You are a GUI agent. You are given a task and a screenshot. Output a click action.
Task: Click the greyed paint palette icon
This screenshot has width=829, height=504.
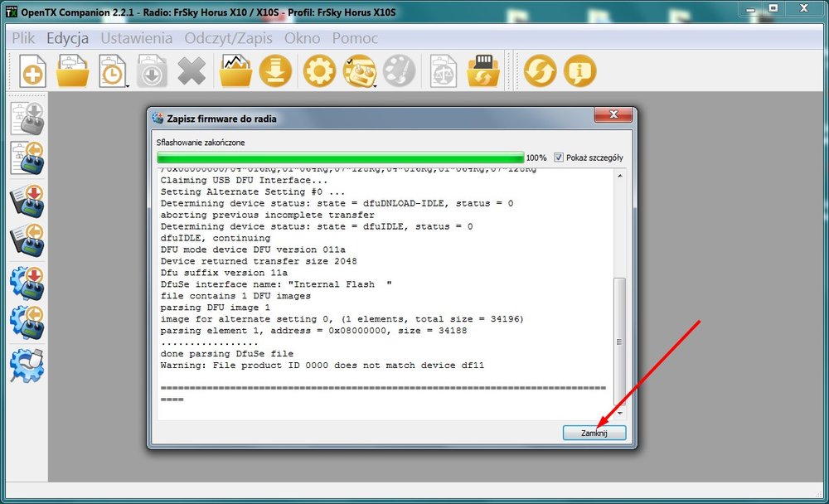(x=400, y=70)
